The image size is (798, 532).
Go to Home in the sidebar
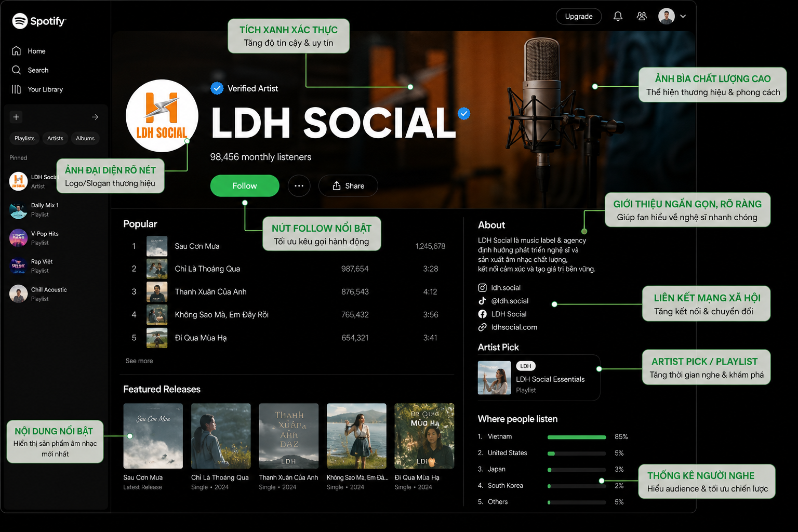click(x=29, y=51)
